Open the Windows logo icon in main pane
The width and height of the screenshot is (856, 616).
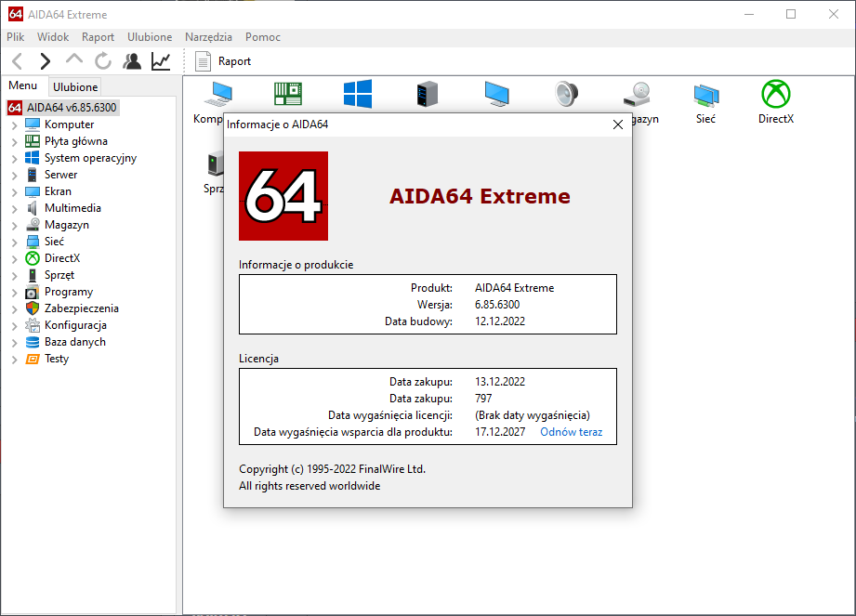click(358, 94)
